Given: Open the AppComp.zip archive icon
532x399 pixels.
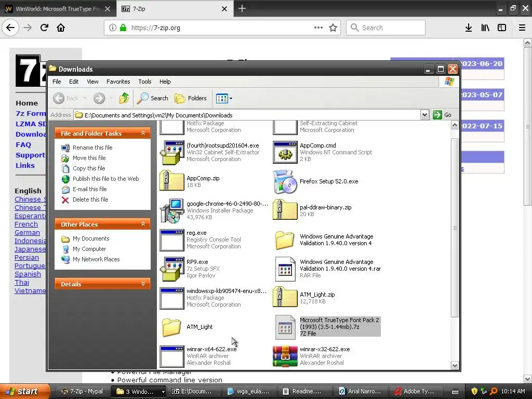Looking at the screenshot, I should pos(171,181).
